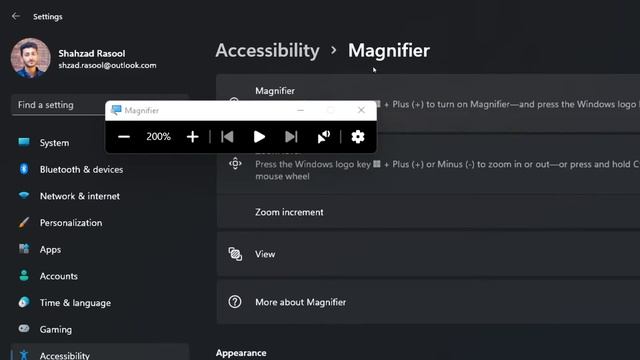Open System settings icon in sidebar
The width and height of the screenshot is (640, 360).
(24, 142)
